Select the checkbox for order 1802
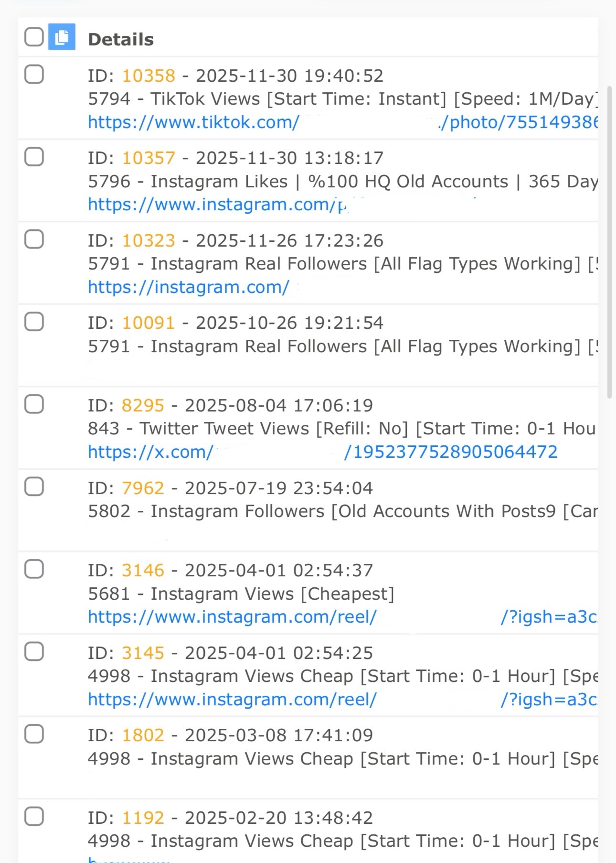The height and width of the screenshot is (863, 616). click(x=34, y=734)
